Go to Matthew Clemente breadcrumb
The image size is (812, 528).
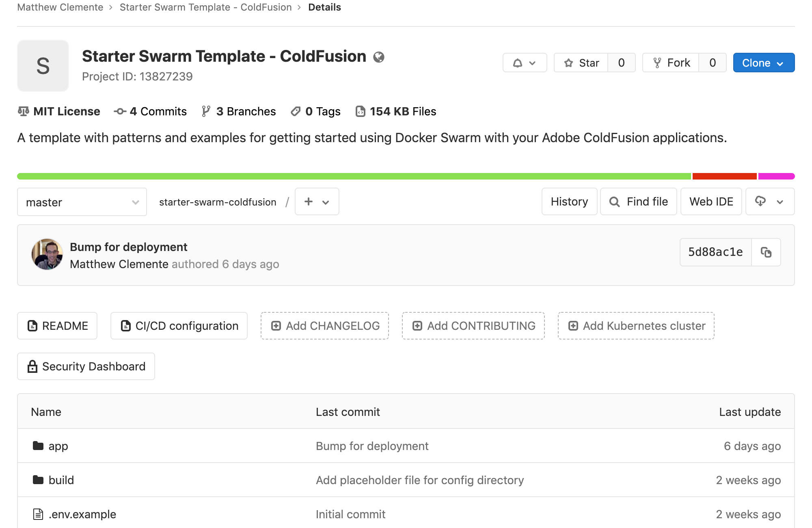(x=60, y=7)
